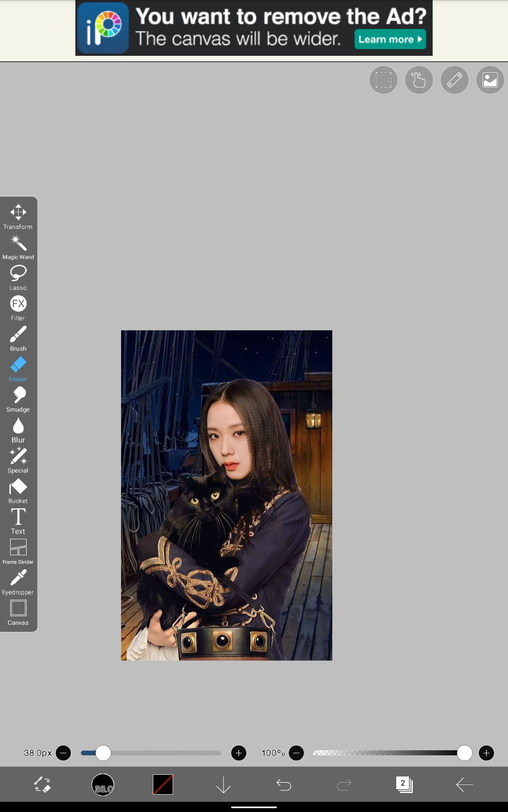
Task: Toggle the stabilizer hand icon
Action: [x=419, y=80]
